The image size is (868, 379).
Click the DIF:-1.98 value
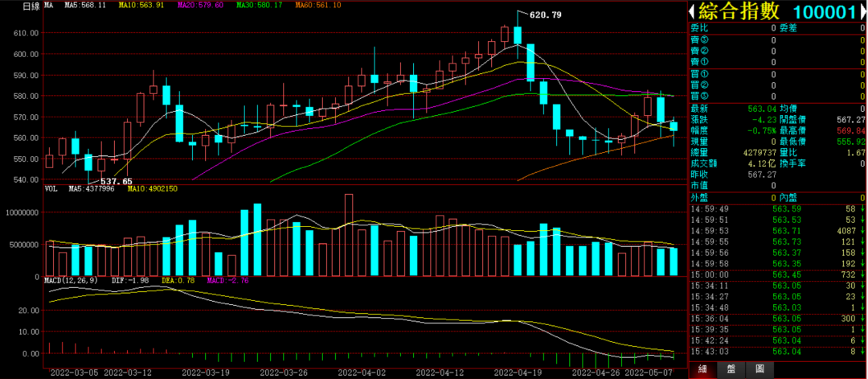tap(129, 280)
